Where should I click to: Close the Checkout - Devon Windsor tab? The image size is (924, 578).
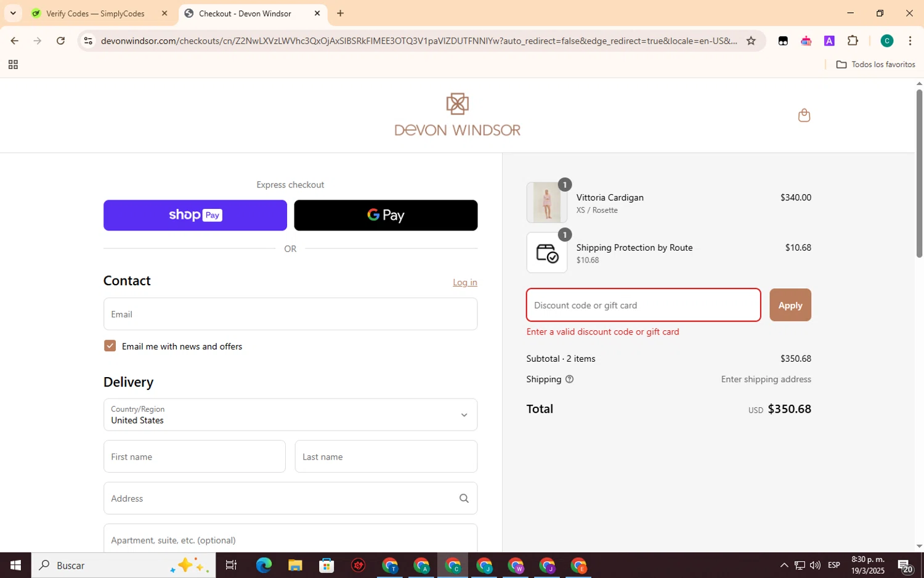point(317,13)
